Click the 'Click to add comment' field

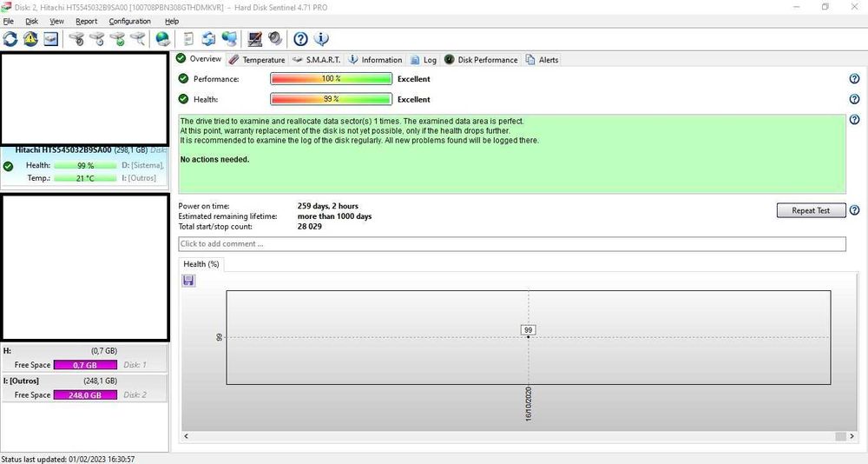click(x=512, y=244)
